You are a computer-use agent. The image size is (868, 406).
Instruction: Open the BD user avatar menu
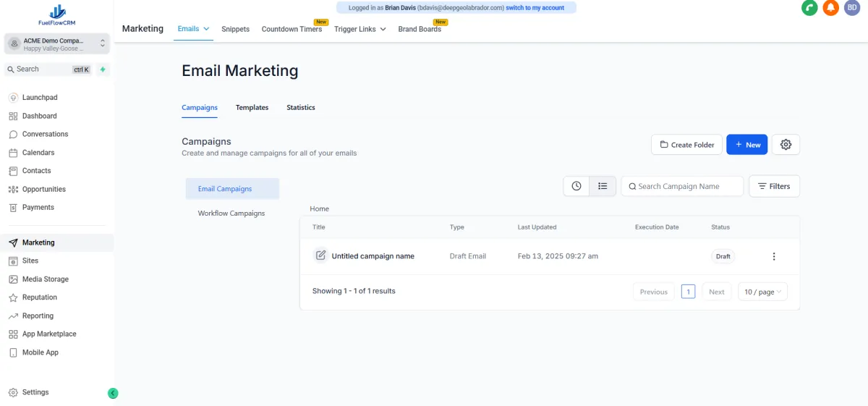[851, 8]
